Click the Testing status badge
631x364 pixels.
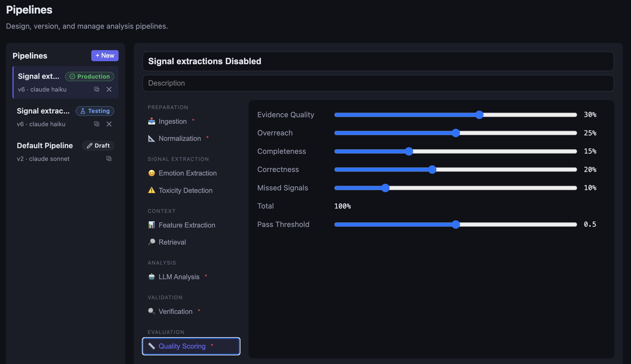pos(95,111)
